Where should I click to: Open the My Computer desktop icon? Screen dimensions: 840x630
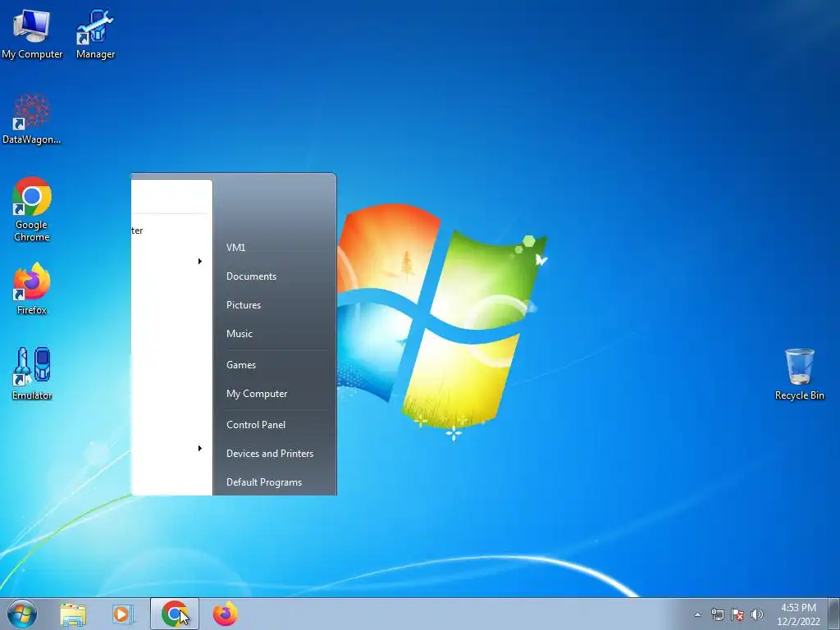point(32,34)
